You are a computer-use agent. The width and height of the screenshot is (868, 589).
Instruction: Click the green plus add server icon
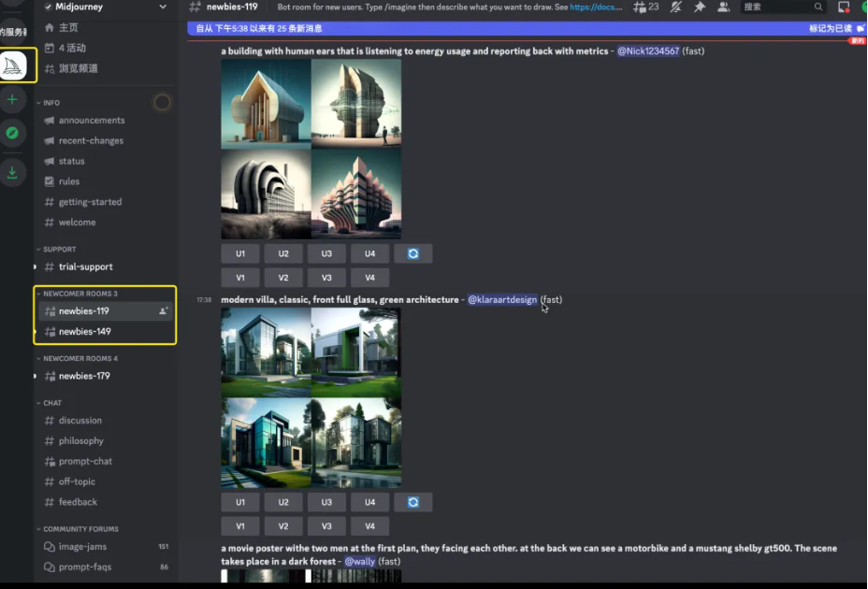pos(12,99)
